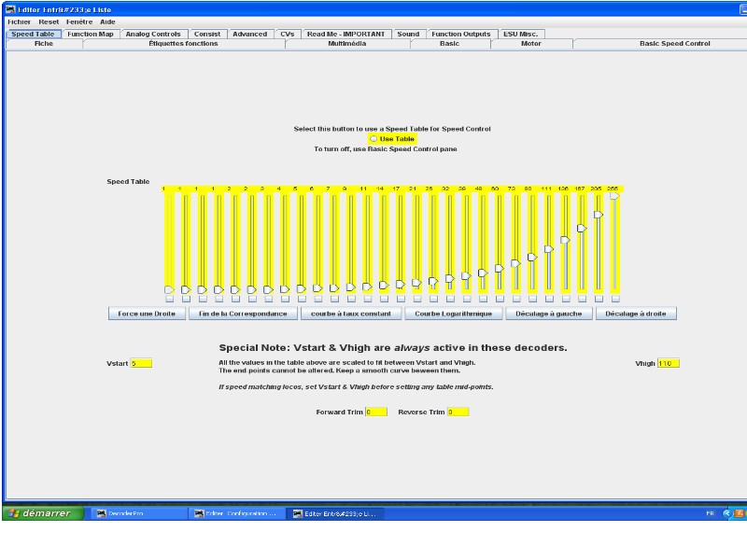Click the Force une Droite button
747x560 pixels.
click(147, 314)
